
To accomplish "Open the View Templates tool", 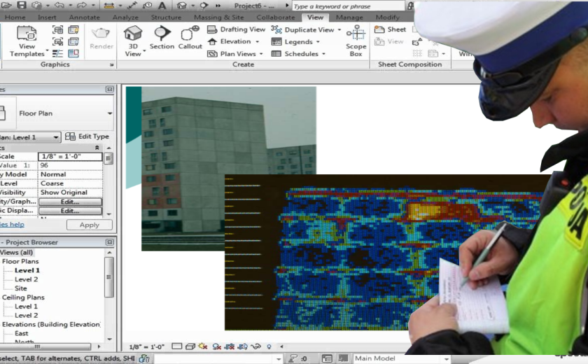I will coord(27,41).
